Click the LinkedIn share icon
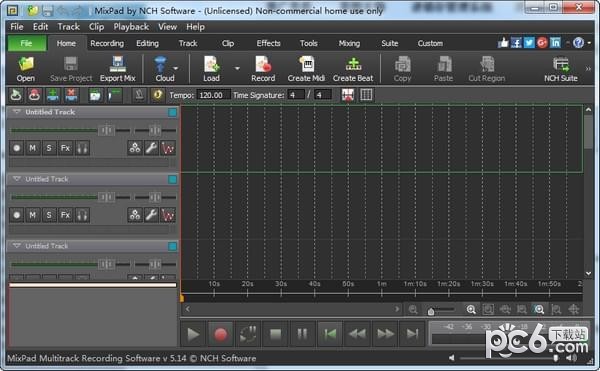 pyautogui.click(x=555, y=43)
